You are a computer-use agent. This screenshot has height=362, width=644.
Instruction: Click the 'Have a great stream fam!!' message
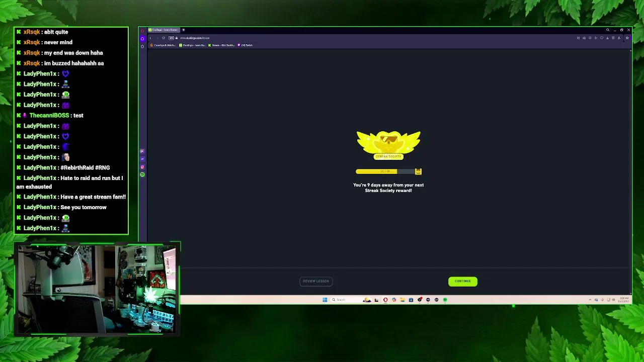pos(71,197)
